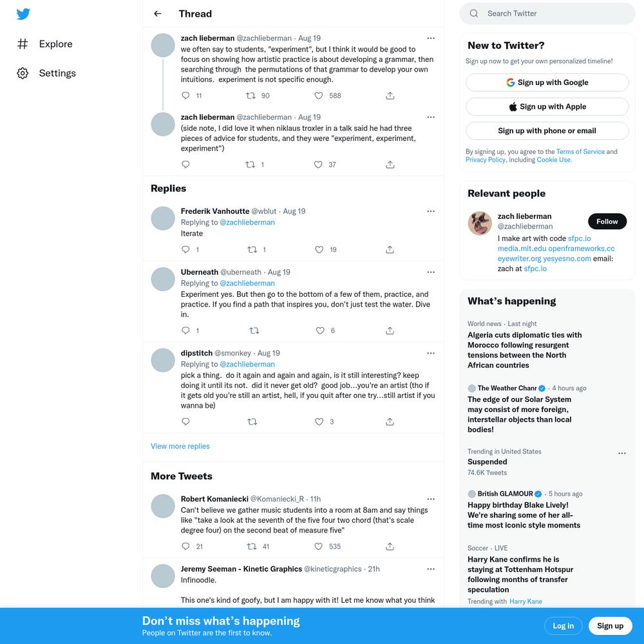The width and height of the screenshot is (644, 644).
Task: Open the Twitter bird home icon
Action: (x=23, y=14)
